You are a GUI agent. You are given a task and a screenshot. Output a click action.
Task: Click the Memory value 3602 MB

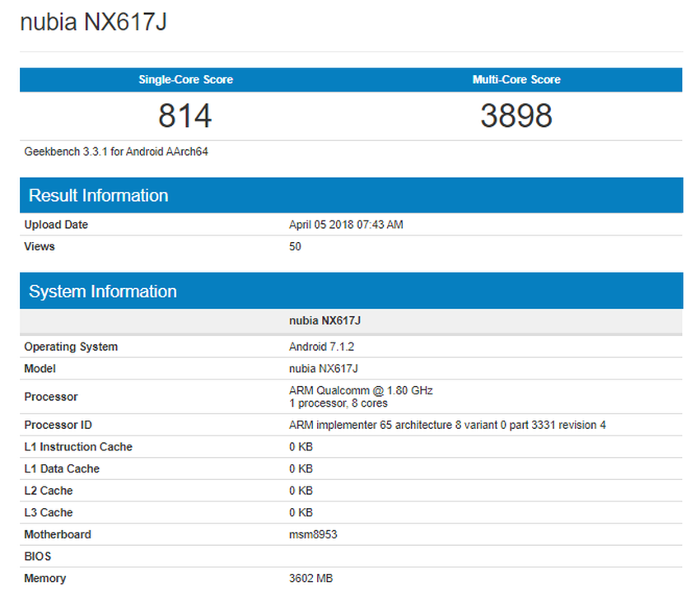[x=310, y=578]
